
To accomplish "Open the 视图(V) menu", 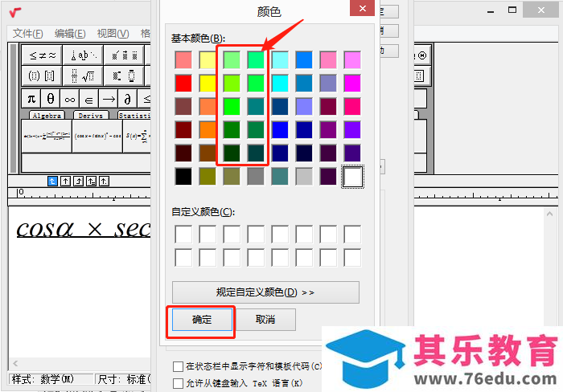I will (113, 34).
